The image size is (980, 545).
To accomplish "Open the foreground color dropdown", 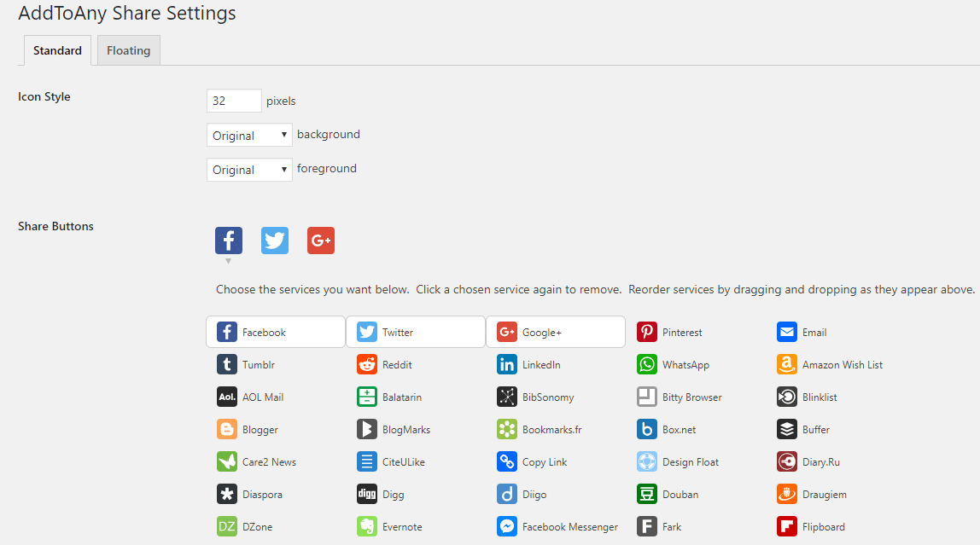I will tap(248, 169).
